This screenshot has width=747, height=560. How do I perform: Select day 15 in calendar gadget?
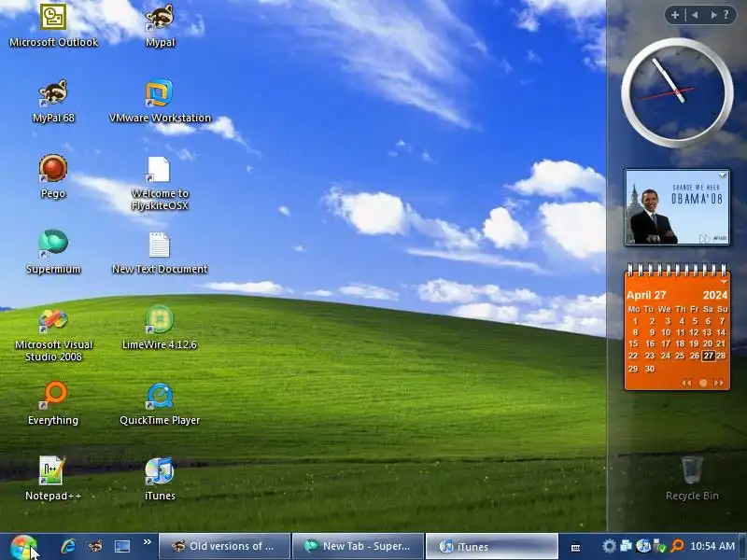coord(633,343)
